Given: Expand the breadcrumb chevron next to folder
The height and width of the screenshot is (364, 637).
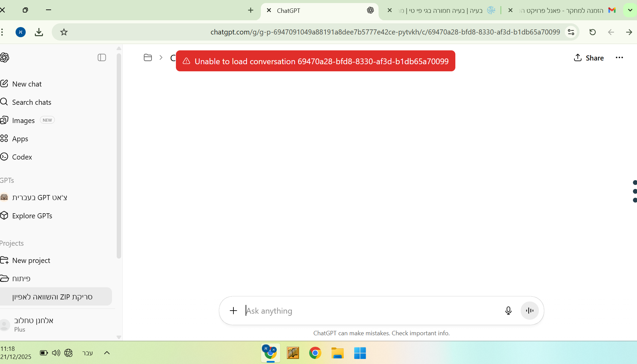Looking at the screenshot, I should point(161,57).
